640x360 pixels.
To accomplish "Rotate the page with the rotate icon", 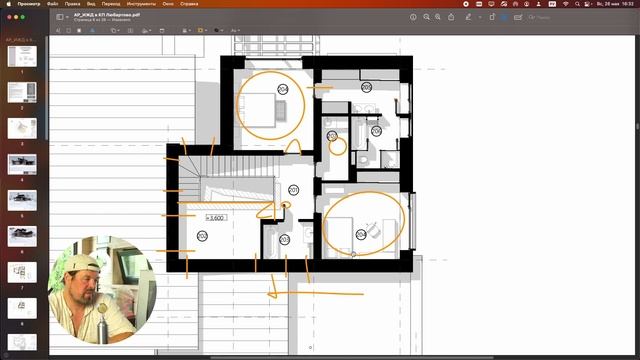I will [492, 17].
